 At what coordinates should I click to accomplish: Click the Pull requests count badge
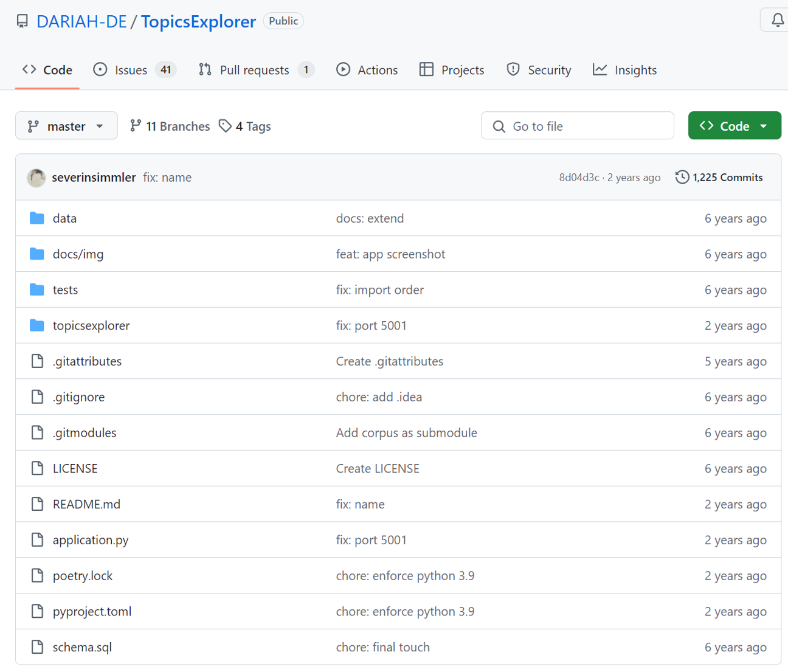pyautogui.click(x=307, y=70)
